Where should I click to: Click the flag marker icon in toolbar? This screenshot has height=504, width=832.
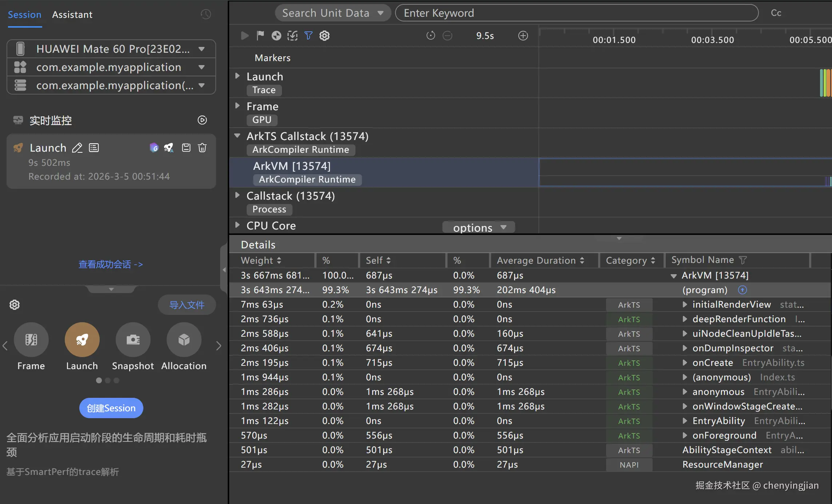[260, 35]
